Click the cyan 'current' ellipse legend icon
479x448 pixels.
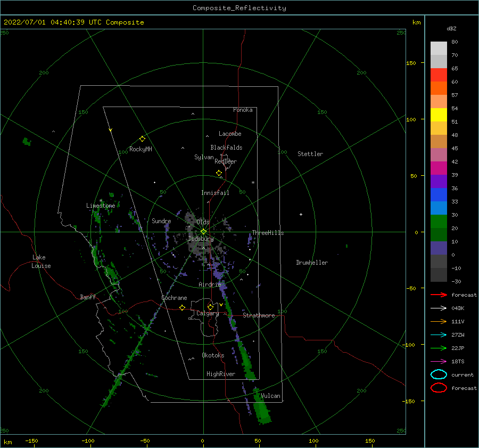click(x=439, y=374)
